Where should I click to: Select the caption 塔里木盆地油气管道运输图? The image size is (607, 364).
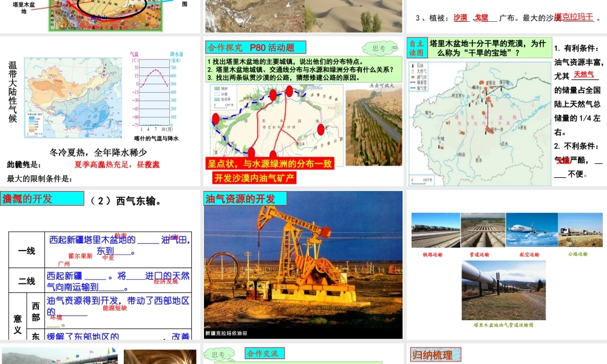pos(504,325)
